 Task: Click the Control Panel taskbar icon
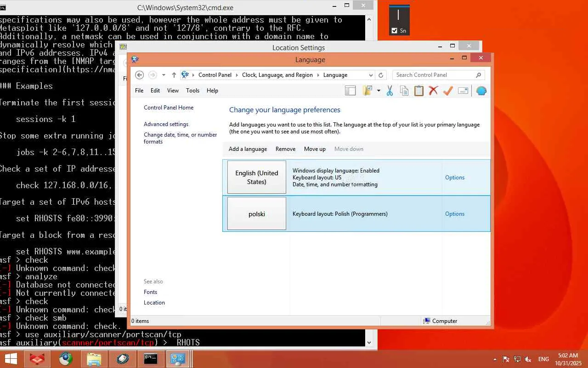tap(178, 359)
